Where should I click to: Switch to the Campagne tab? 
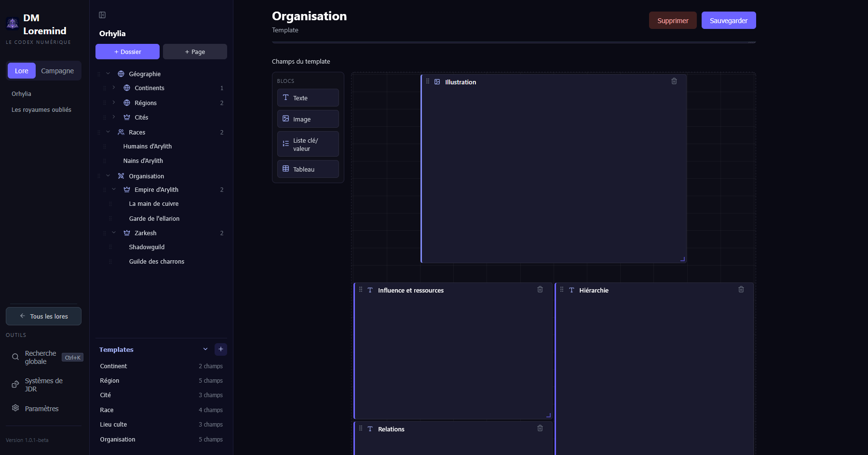point(57,71)
